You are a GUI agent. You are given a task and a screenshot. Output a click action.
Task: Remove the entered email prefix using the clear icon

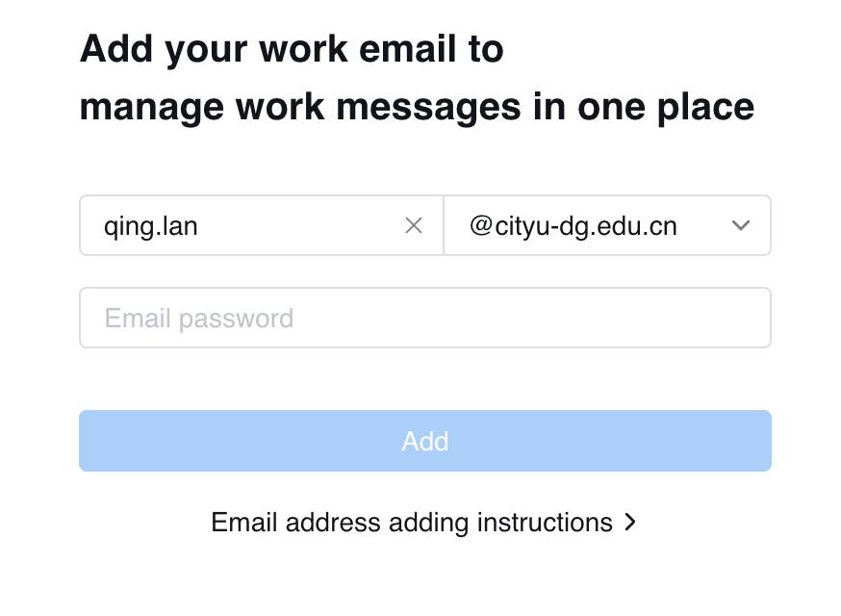414,226
